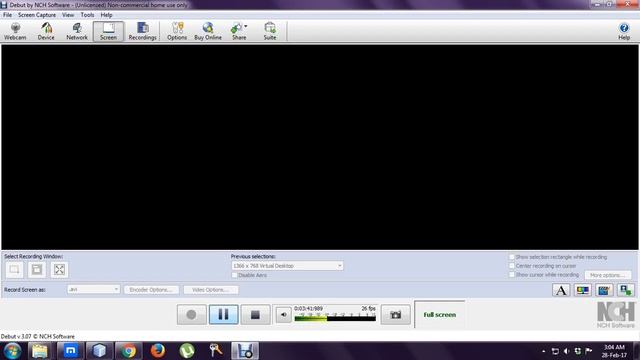Open the Maxthon browser taskbar icon
The height and width of the screenshot is (360, 640).
tap(71, 351)
